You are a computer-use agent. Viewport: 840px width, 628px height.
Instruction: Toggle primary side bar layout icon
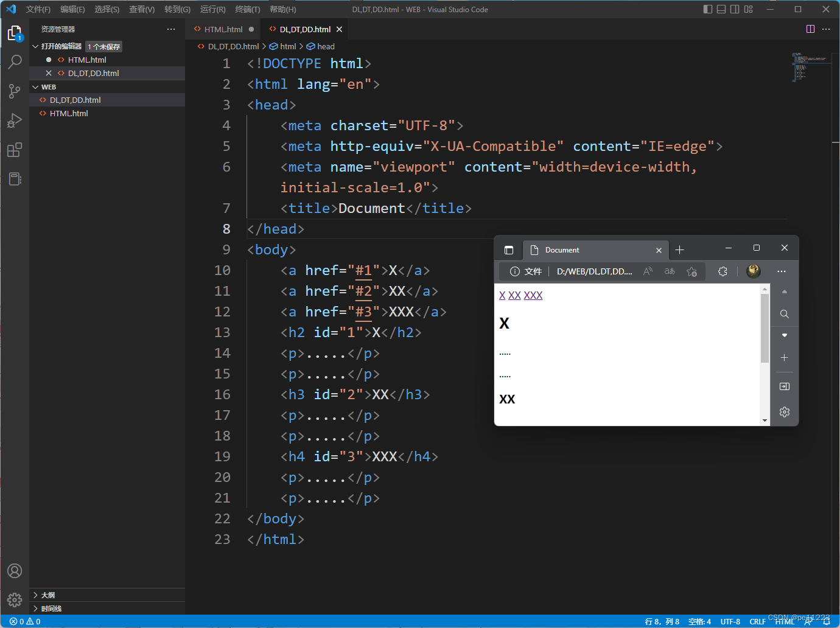[707, 9]
